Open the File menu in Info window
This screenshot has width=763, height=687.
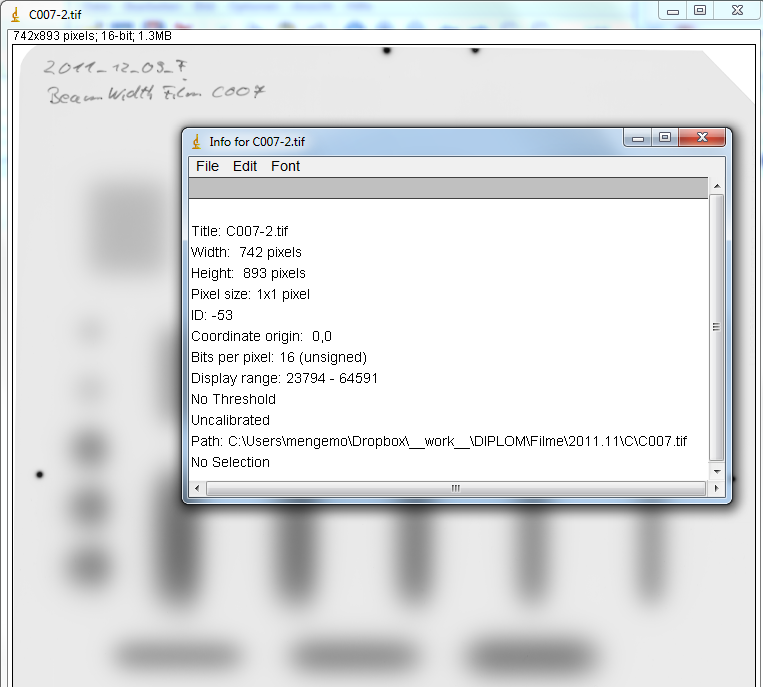click(207, 166)
